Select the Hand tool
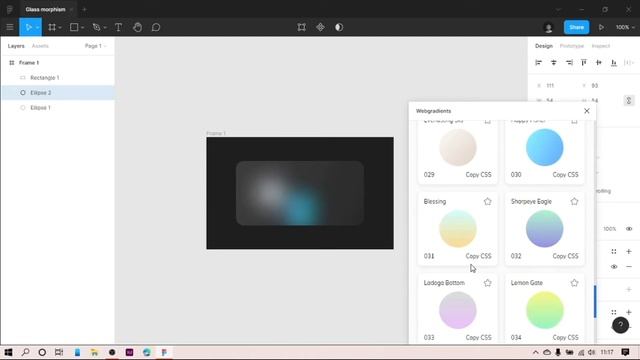Screen dimensions: 640x360 138,27
